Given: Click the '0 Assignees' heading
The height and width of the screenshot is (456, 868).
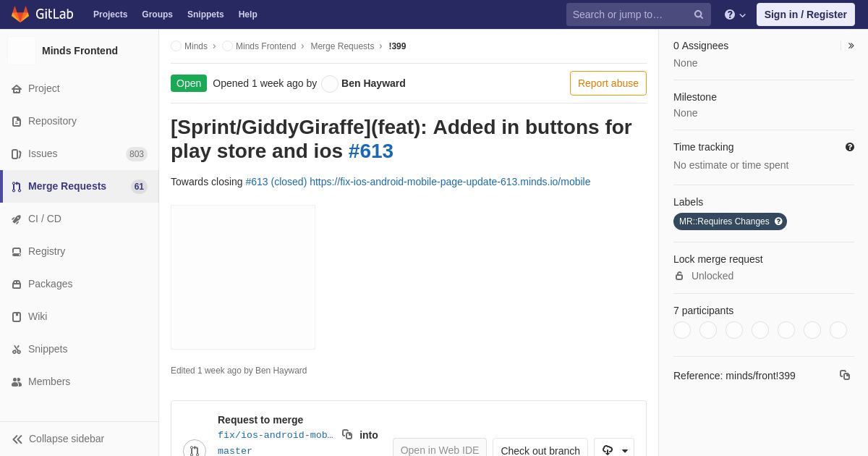Looking at the screenshot, I should pyautogui.click(x=701, y=46).
